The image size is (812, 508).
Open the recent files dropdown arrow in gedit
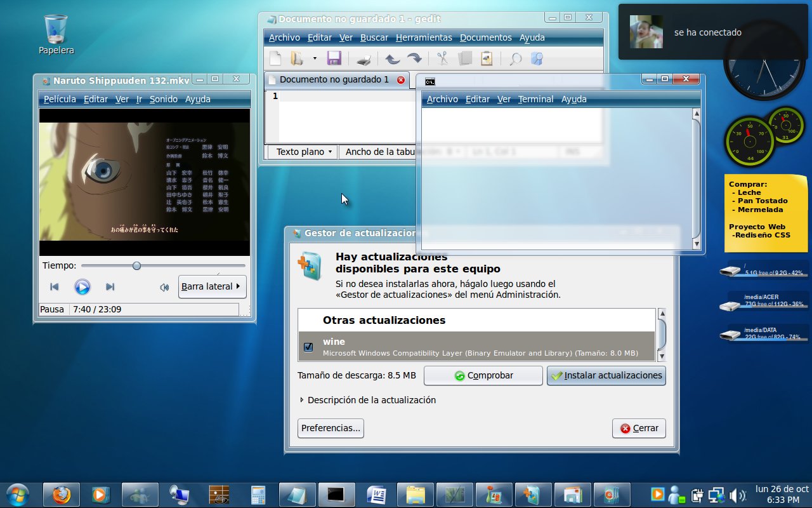coord(315,59)
